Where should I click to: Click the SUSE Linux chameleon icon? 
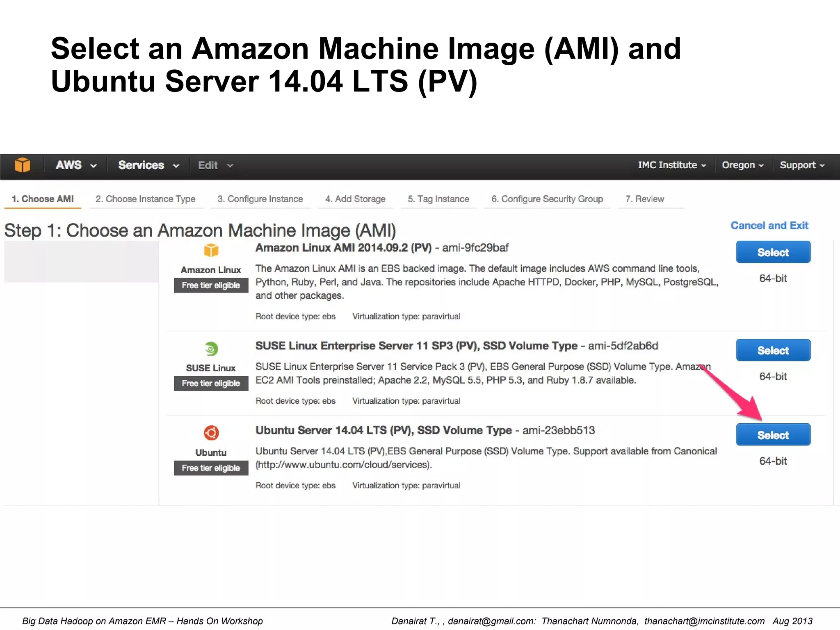coord(211,349)
